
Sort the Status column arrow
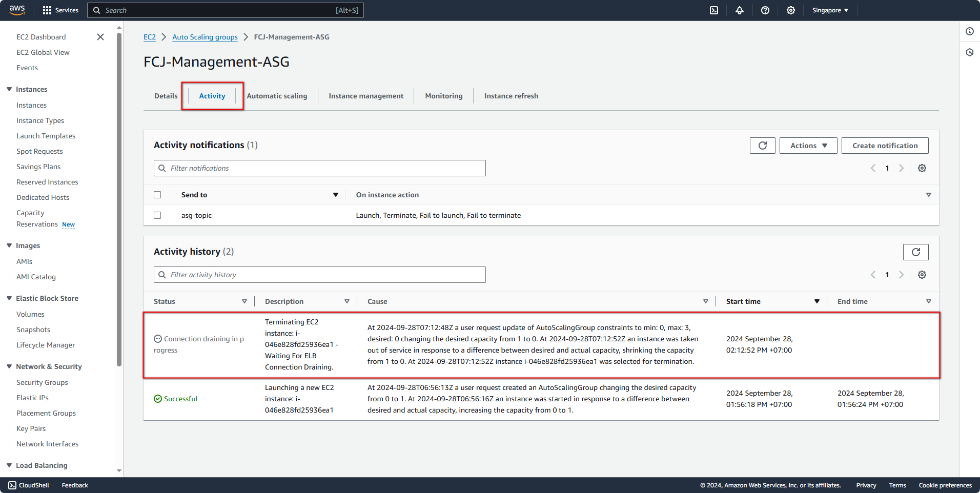tap(244, 301)
